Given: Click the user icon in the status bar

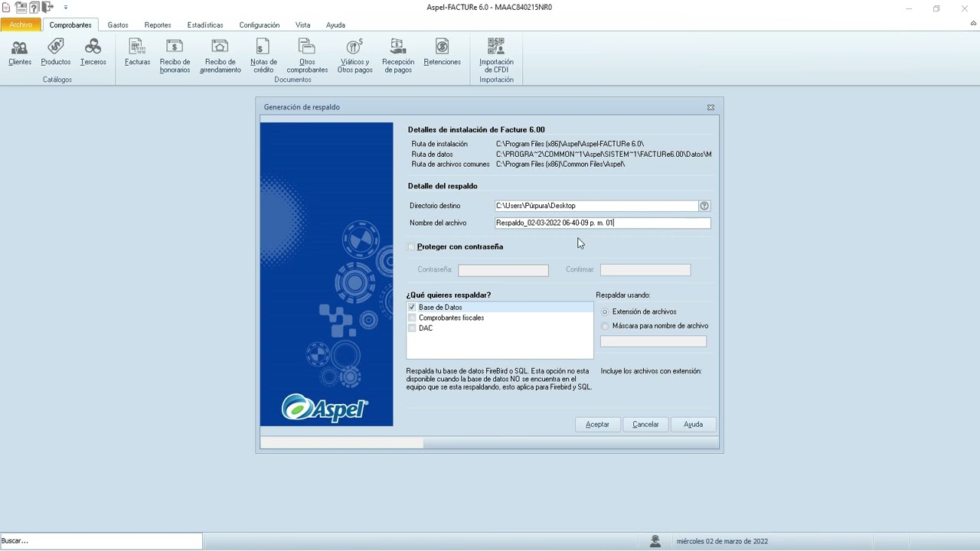Looking at the screenshot, I should click(x=655, y=541).
